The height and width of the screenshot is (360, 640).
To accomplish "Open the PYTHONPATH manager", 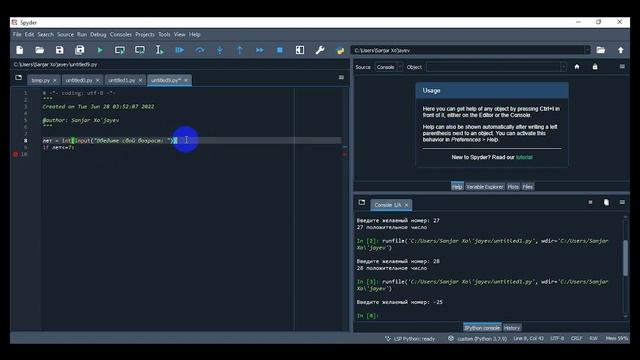I will pos(340,51).
